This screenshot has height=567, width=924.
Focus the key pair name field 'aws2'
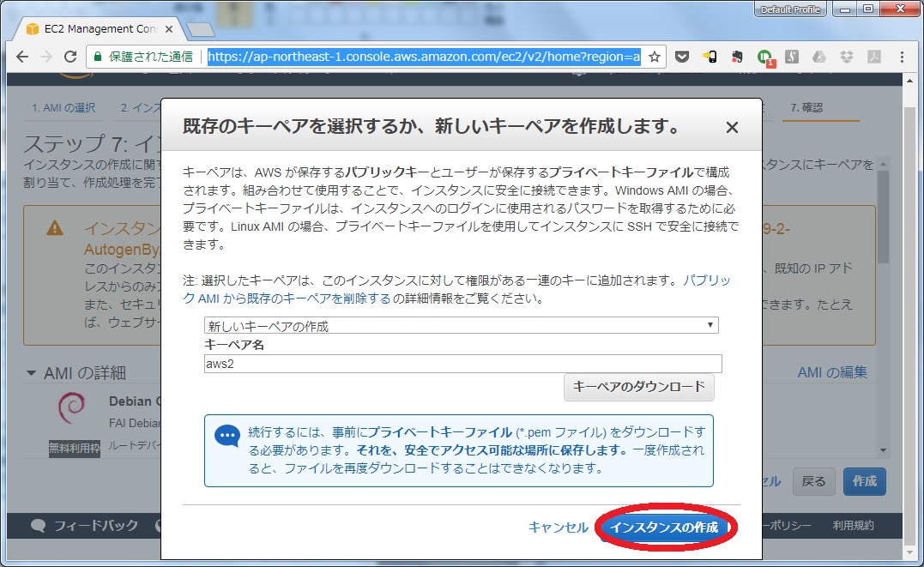click(462, 364)
